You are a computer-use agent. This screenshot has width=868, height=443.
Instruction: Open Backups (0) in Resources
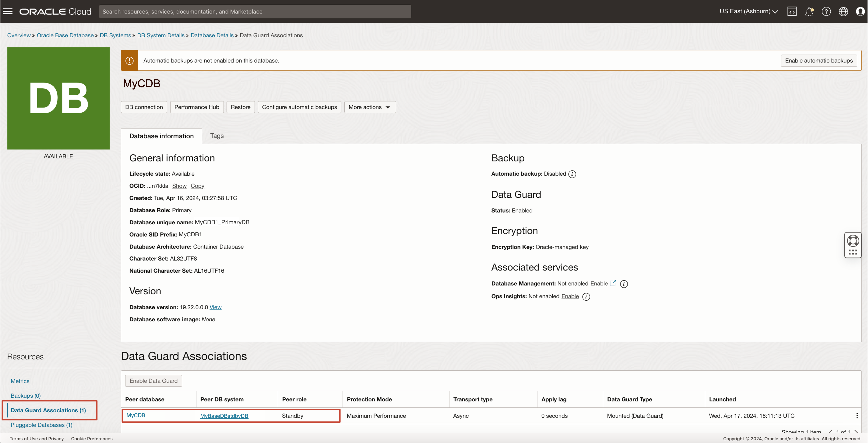point(26,396)
